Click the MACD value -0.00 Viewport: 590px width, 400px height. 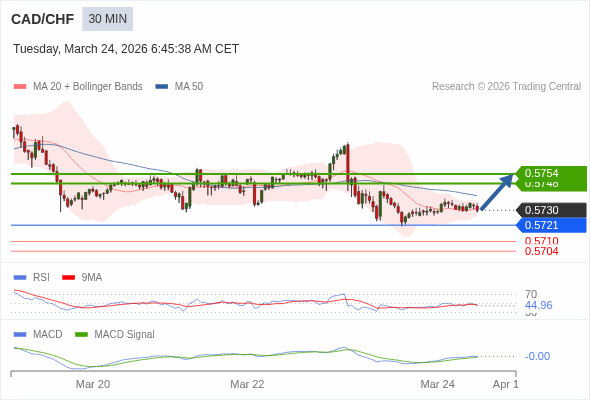(x=538, y=356)
